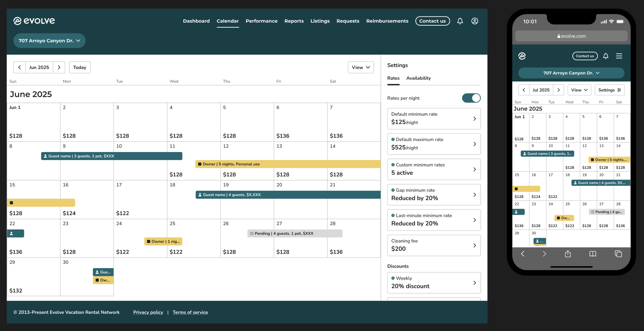Tap Contact us on phone
Image resolution: width=644 pixels, height=331 pixels.
[x=585, y=56]
